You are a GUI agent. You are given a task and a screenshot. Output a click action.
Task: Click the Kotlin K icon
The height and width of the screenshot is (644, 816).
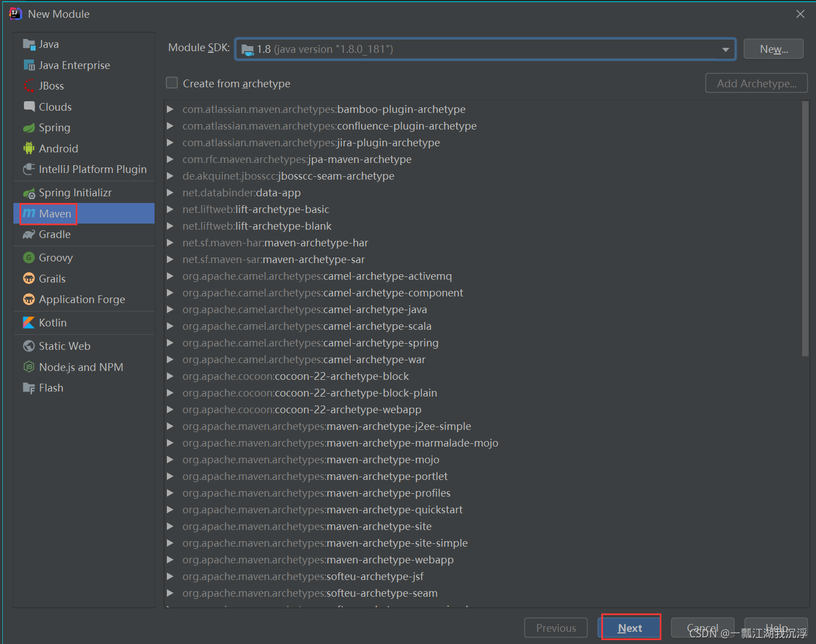pos(29,323)
